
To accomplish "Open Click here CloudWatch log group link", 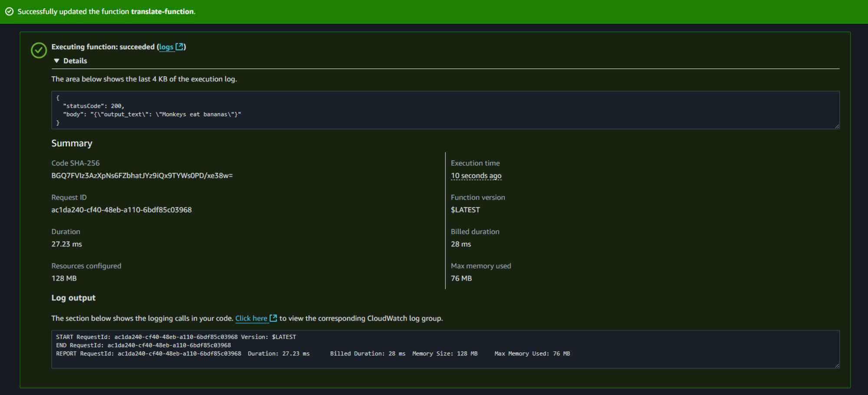I will pyautogui.click(x=251, y=318).
